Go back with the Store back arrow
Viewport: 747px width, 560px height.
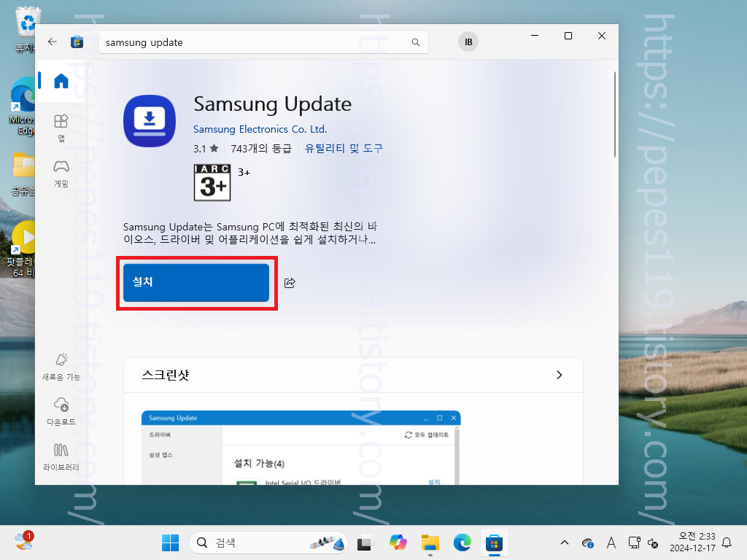53,42
